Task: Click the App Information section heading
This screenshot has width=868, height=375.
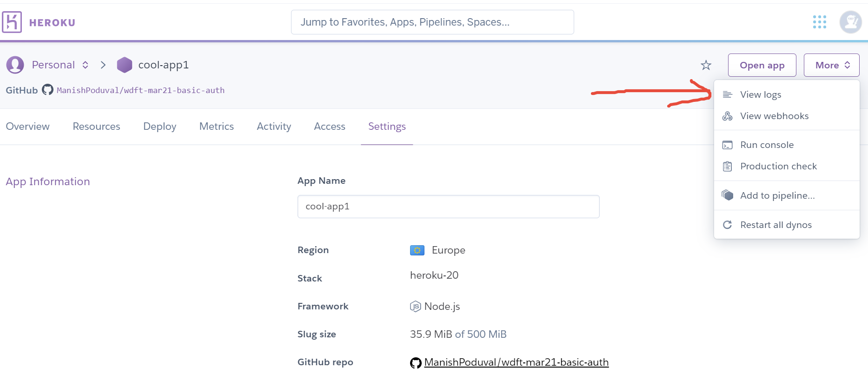Action: pyautogui.click(x=48, y=181)
